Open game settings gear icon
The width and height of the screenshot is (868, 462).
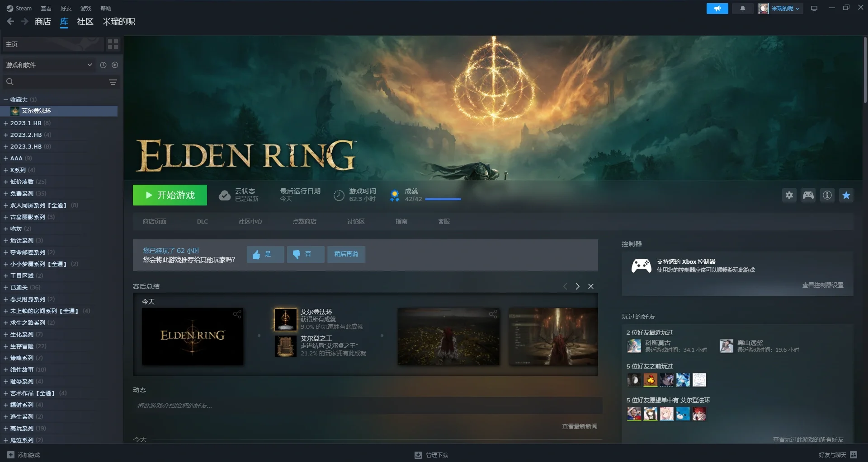click(789, 195)
